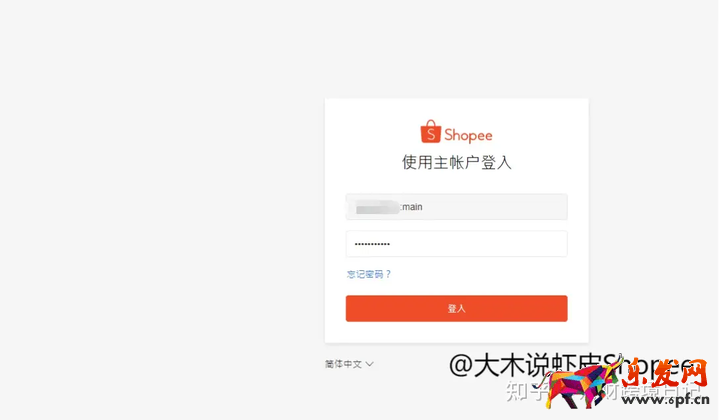
Task: Click the chevron arrow next to 简体中文
Action: point(370,364)
